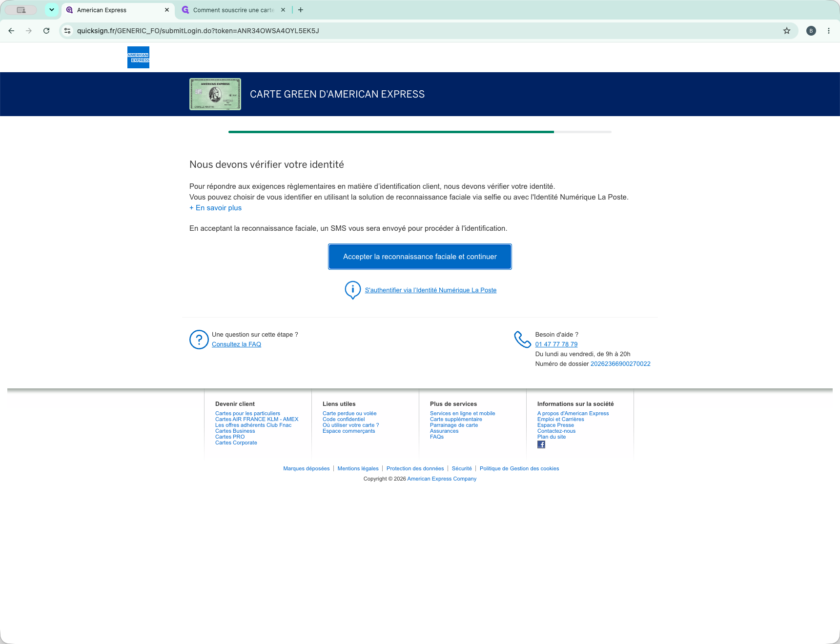Open the Emploi et Carrières link
This screenshot has height=644, width=840.
tap(560, 419)
